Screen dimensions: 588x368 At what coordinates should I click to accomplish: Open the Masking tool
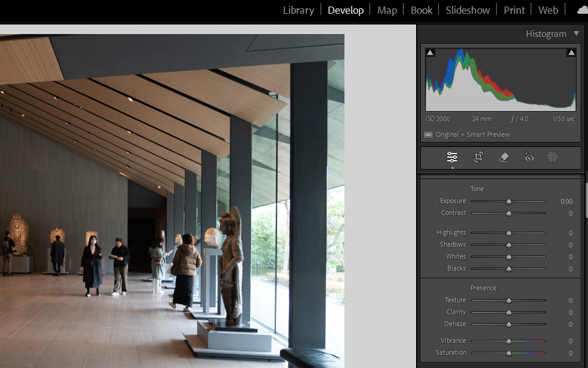pyautogui.click(x=552, y=157)
